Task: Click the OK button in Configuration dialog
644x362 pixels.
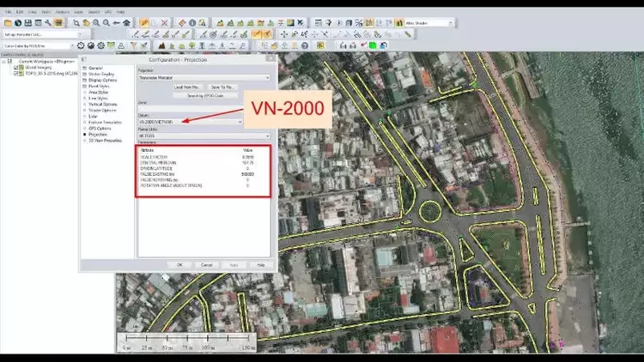Action: [179, 265]
